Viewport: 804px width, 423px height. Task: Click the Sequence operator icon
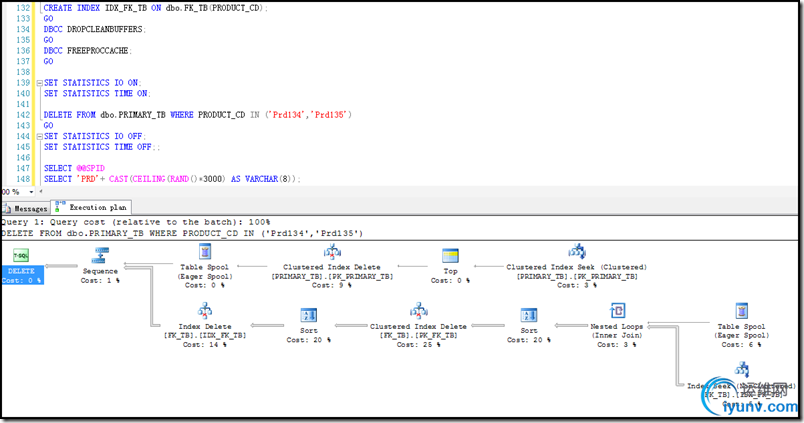100,255
